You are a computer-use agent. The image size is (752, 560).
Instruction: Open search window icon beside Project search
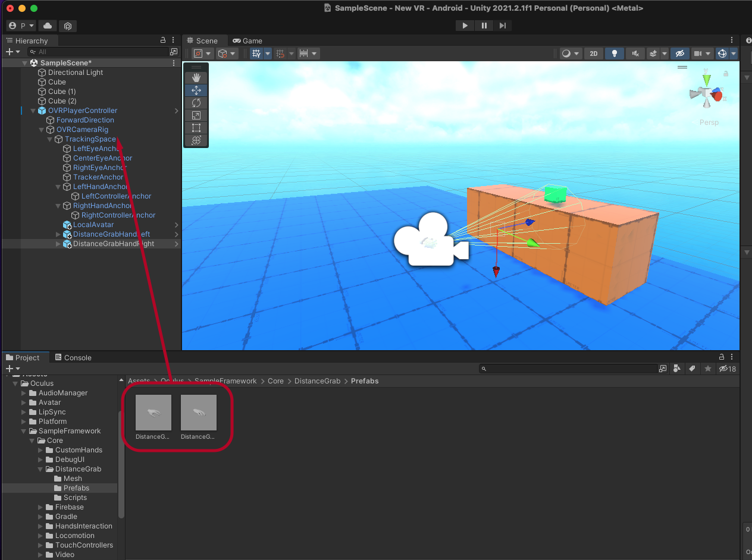[663, 369]
